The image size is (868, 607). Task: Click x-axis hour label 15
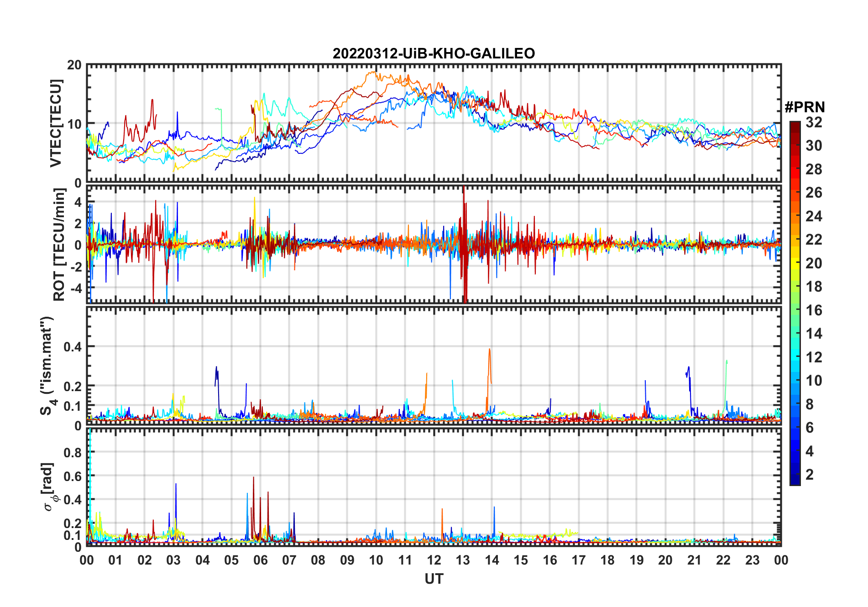tap(521, 560)
